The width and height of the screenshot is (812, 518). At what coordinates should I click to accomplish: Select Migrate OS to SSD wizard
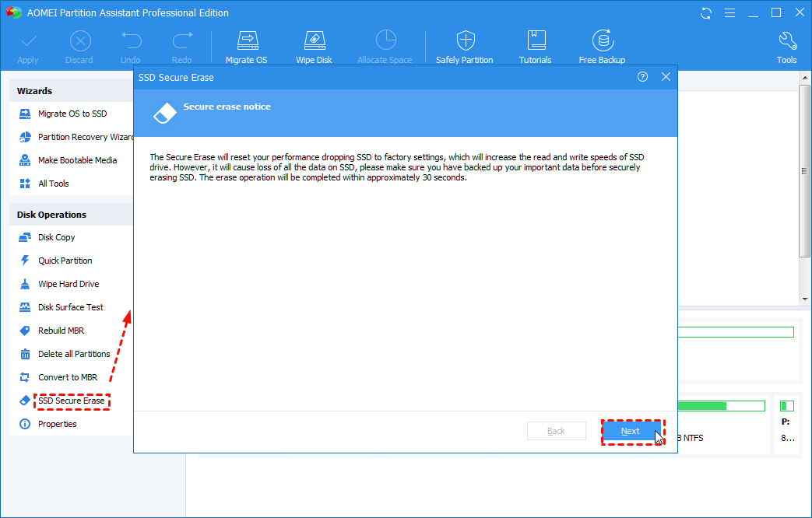72,114
